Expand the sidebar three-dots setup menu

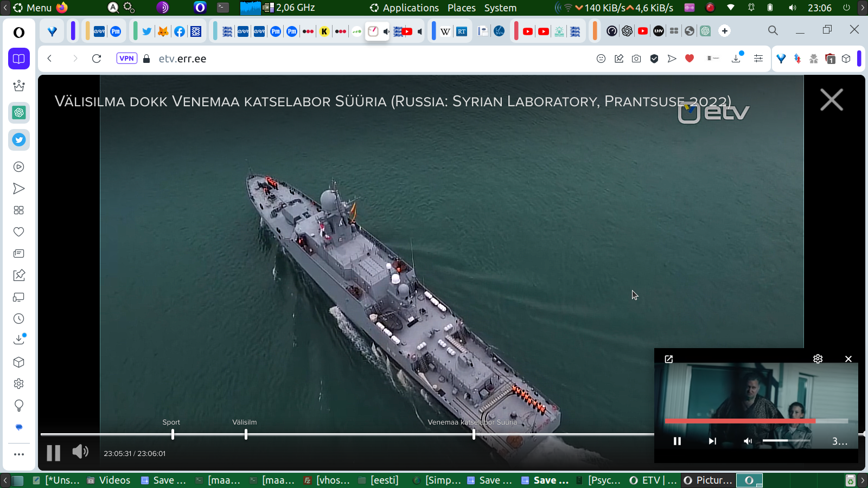click(x=19, y=454)
